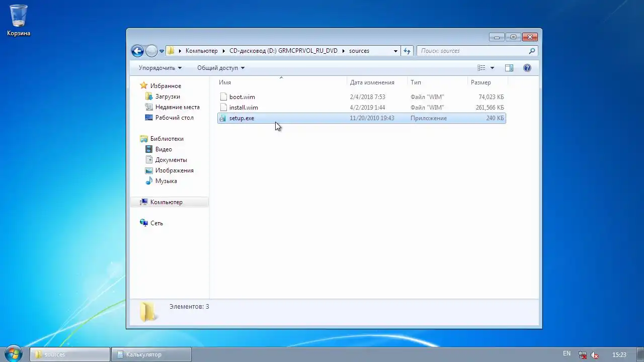Click the 11/20/2010 19:43 date cell
This screenshot has width=644, height=362.
point(372,118)
